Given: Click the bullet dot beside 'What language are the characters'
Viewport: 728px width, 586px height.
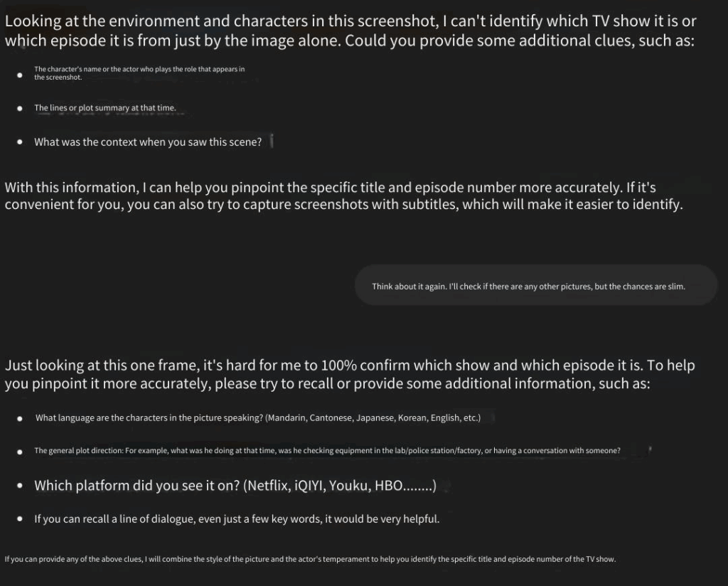Looking at the screenshot, I should 19,418.
